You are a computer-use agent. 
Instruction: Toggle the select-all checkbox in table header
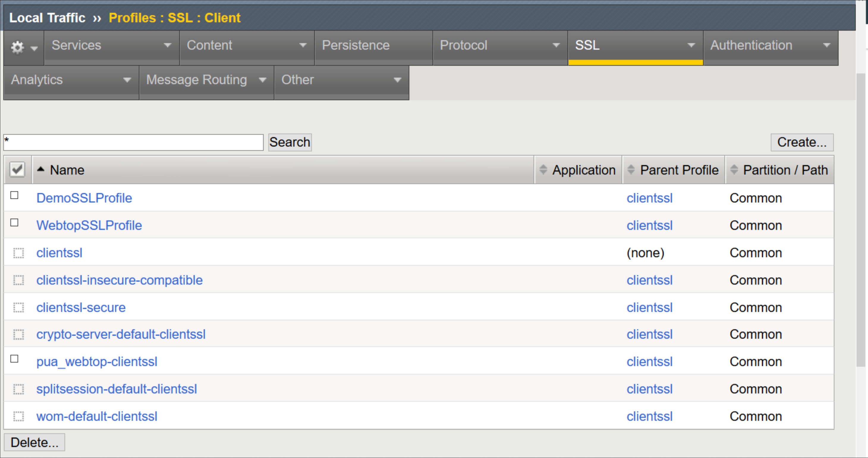click(17, 170)
